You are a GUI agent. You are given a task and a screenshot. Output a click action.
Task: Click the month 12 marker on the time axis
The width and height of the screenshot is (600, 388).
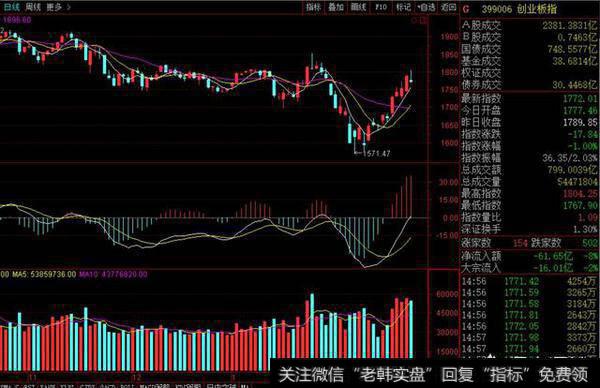[136, 378]
